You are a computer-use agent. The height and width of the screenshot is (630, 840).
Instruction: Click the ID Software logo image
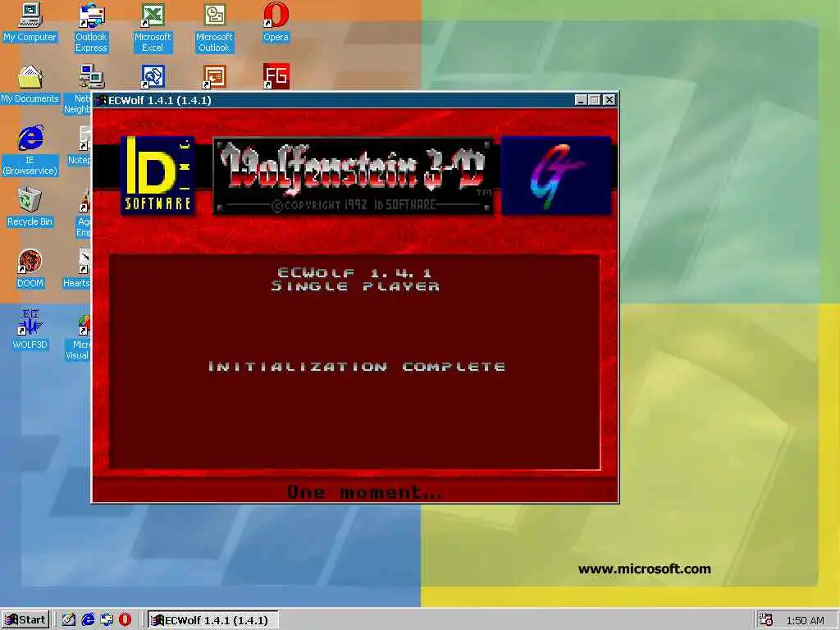(x=157, y=176)
